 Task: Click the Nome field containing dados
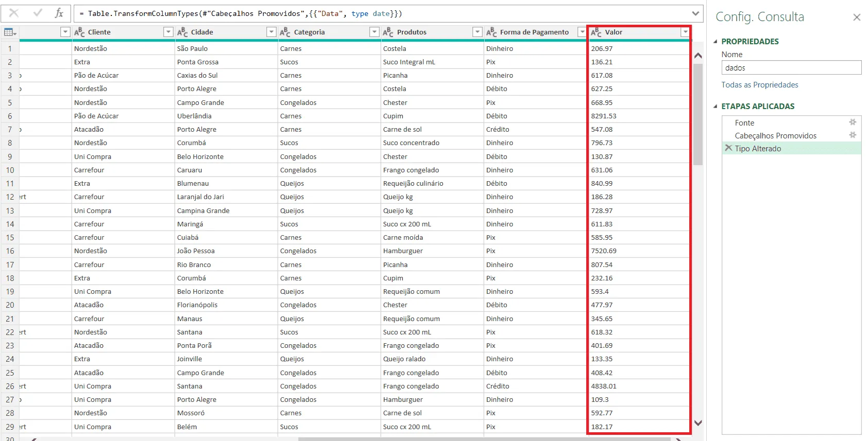click(x=791, y=67)
